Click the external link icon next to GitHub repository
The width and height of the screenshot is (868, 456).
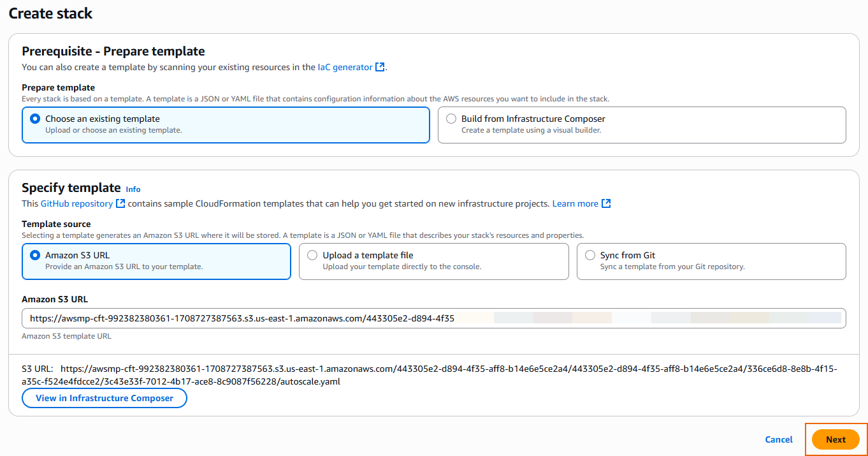[120, 203]
